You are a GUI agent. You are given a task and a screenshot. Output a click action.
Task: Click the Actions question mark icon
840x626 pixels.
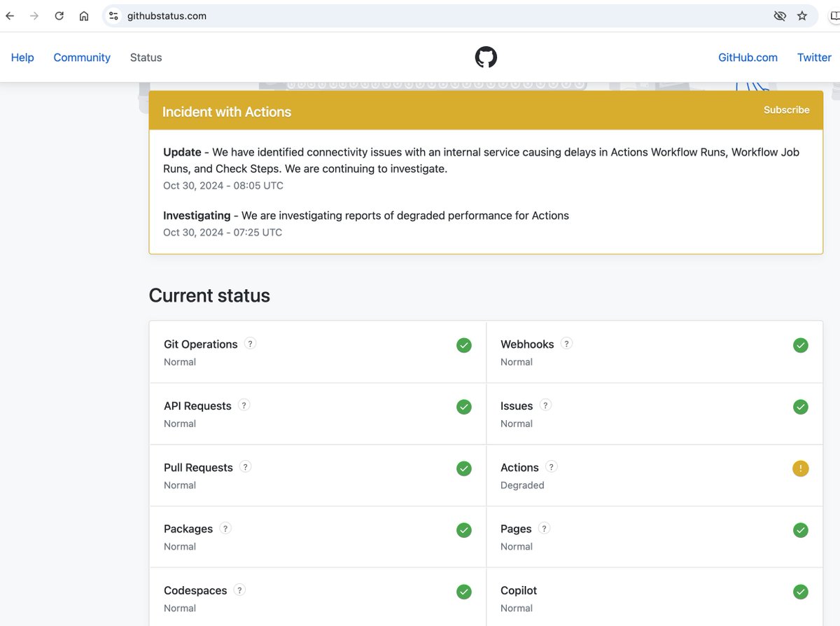pos(551,466)
